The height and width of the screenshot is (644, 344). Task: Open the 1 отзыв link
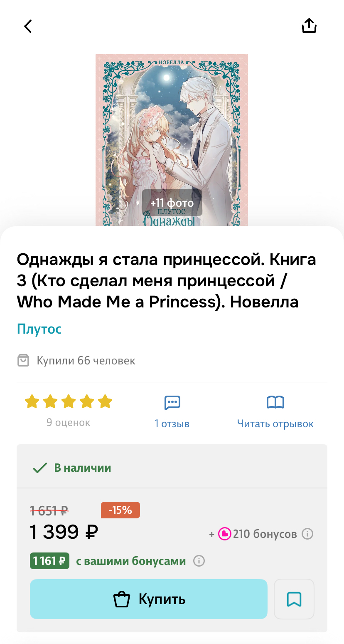[x=172, y=424]
